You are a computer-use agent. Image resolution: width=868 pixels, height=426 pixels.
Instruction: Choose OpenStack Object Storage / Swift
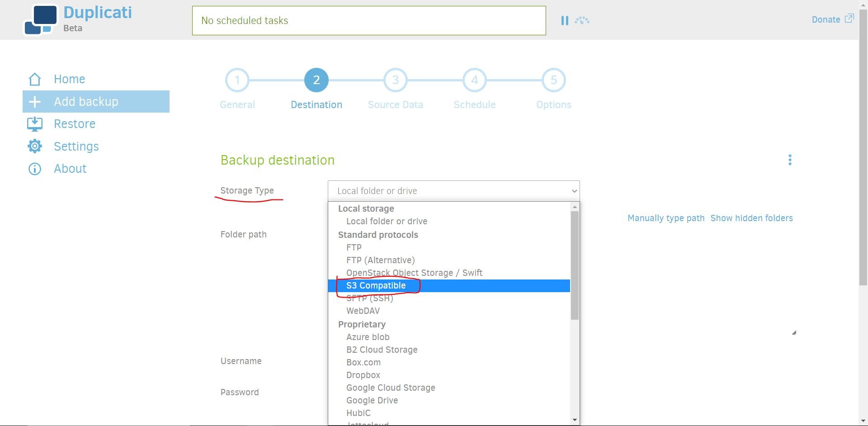[x=449, y=273]
